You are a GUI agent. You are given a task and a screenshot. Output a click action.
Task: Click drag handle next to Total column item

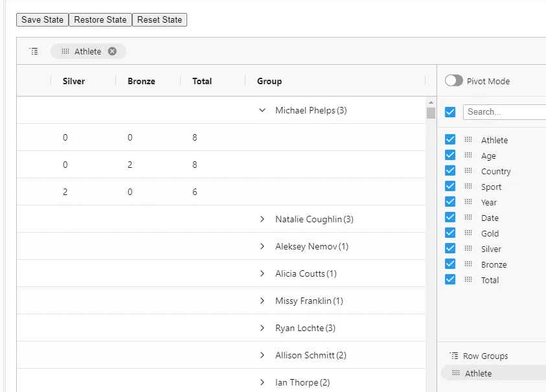point(468,279)
